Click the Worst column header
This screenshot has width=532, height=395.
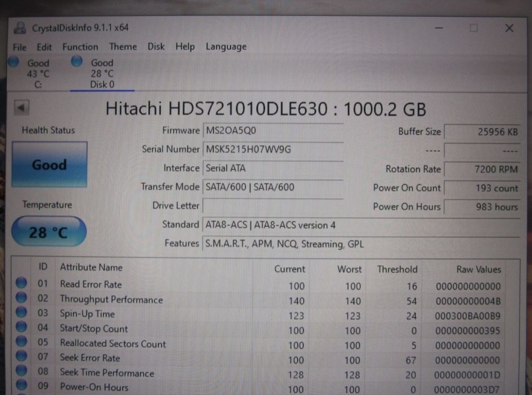349,269
